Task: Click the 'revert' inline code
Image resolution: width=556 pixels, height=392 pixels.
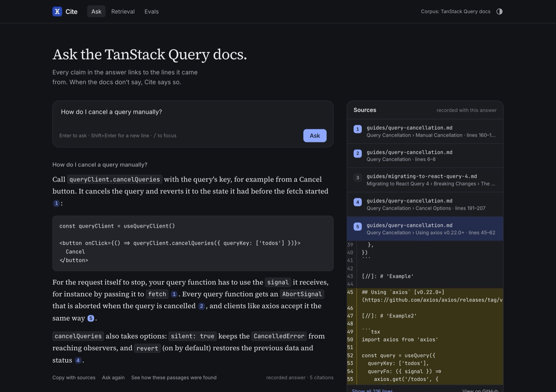Action: pos(147,348)
